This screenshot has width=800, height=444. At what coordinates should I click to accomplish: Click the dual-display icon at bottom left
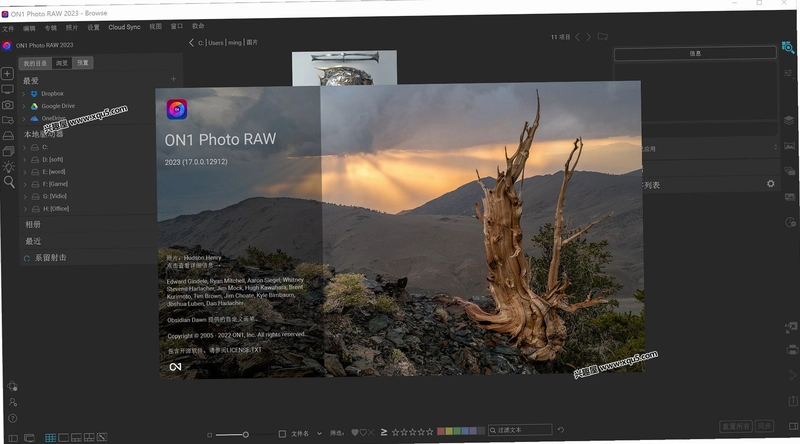pos(29,438)
